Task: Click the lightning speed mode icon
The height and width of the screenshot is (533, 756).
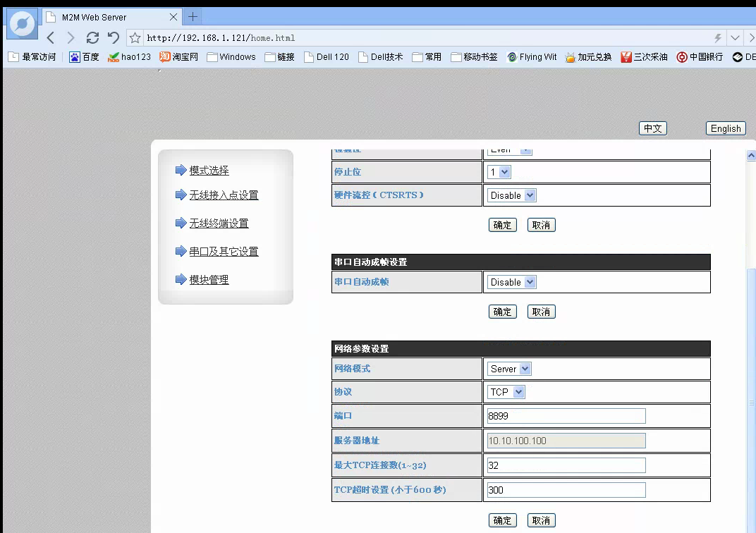Action: click(x=718, y=37)
